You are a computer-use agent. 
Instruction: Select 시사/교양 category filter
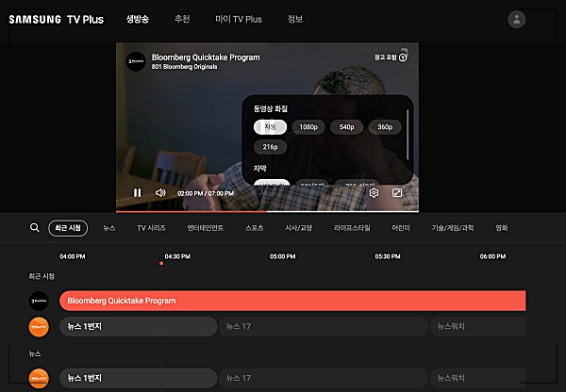click(298, 228)
